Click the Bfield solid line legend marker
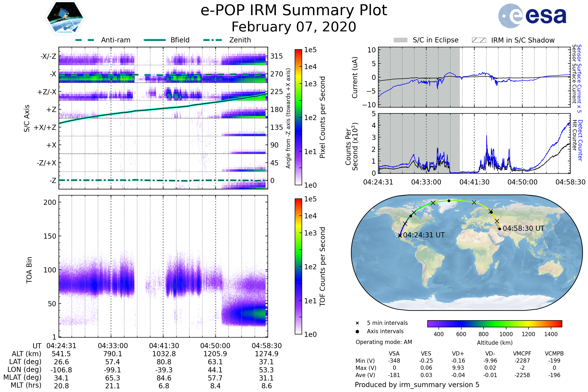This screenshot has height=392, width=588. pyautogui.click(x=155, y=40)
